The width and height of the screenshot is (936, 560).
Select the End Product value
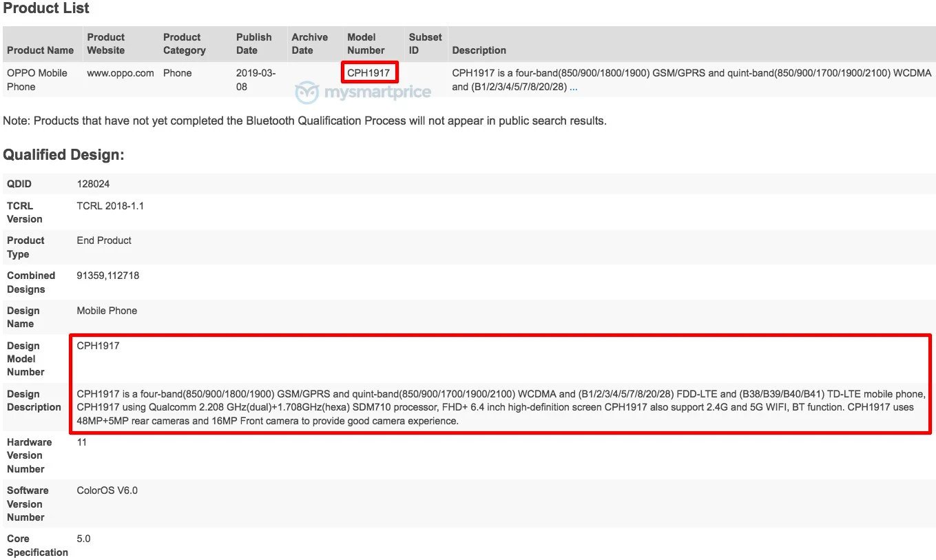(104, 240)
